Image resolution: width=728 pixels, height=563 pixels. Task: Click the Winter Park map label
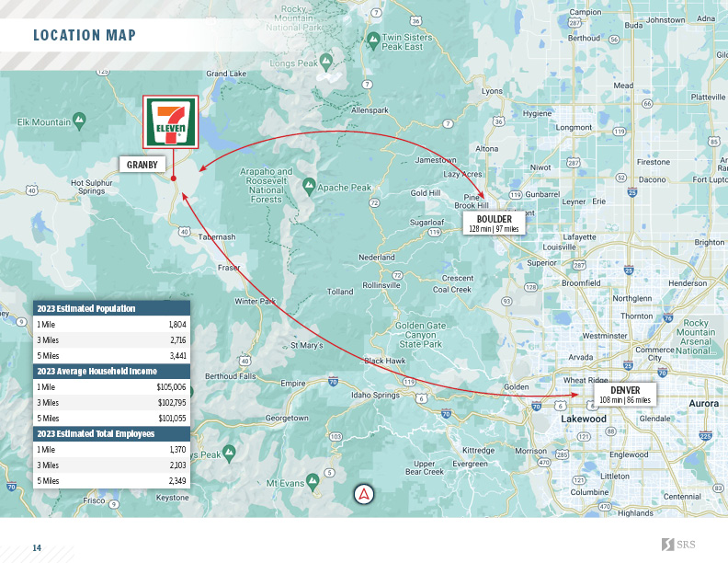click(x=255, y=301)
